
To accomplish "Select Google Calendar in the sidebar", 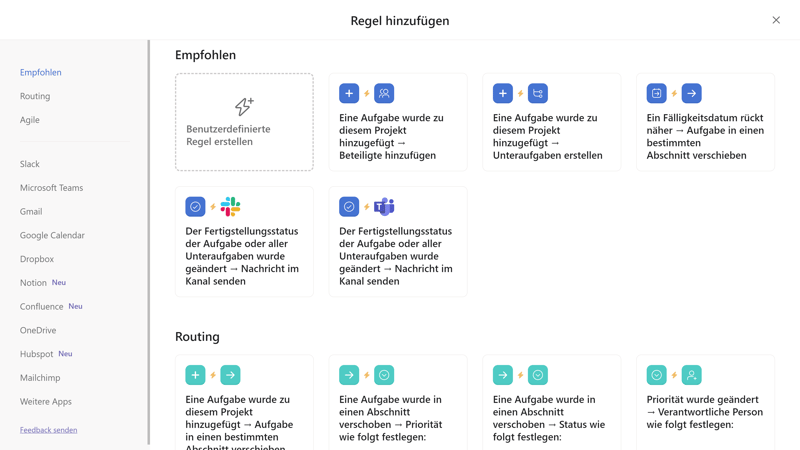I will click(52, 235).
